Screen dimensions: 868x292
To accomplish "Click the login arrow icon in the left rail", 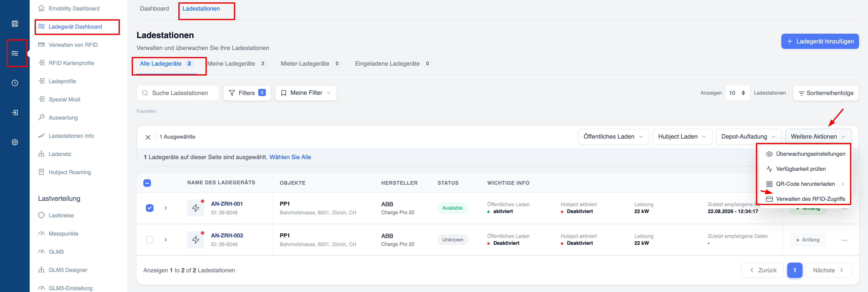I will point(15,112).
